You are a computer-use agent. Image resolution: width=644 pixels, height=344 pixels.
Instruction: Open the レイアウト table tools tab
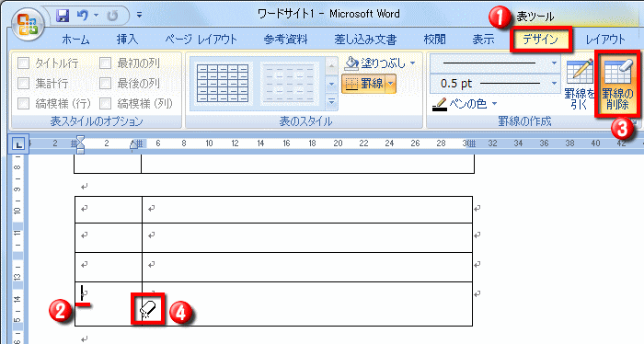(605, 40)
